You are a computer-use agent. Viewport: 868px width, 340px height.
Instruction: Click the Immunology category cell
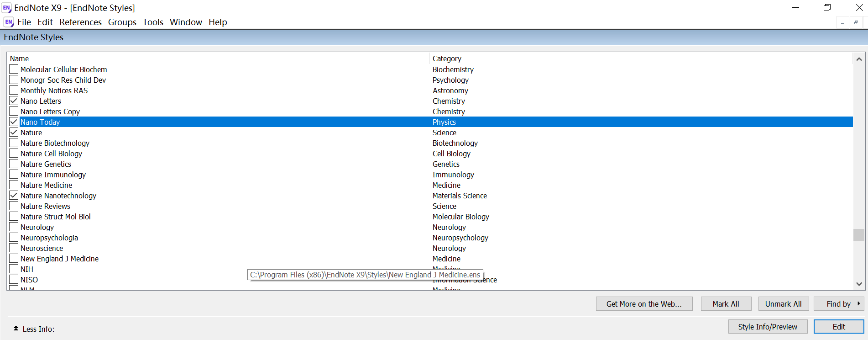(x=453, y=175)
